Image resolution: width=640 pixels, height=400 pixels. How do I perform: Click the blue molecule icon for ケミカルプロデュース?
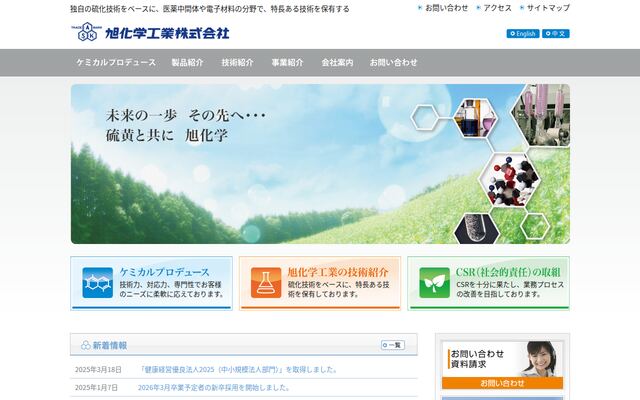point(98,283)
